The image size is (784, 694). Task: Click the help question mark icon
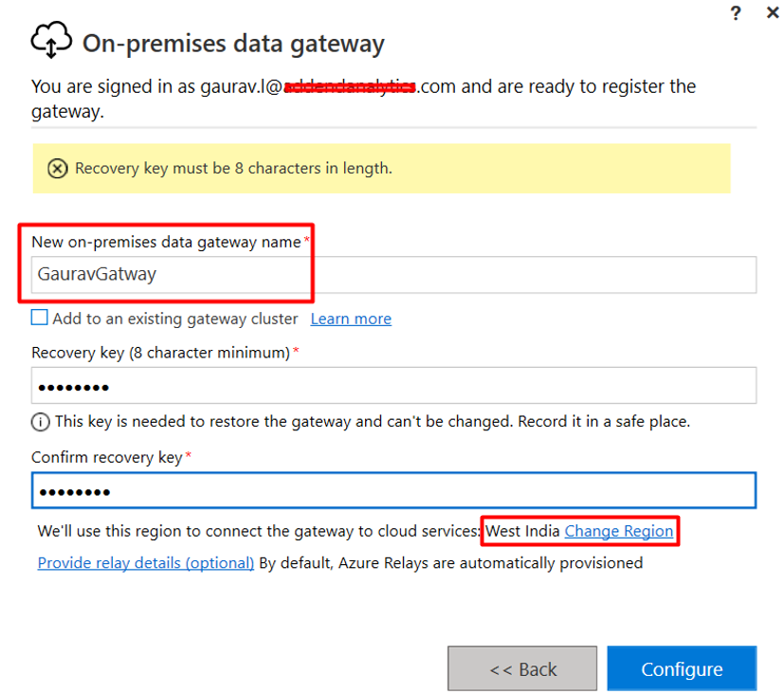(736, 13)
